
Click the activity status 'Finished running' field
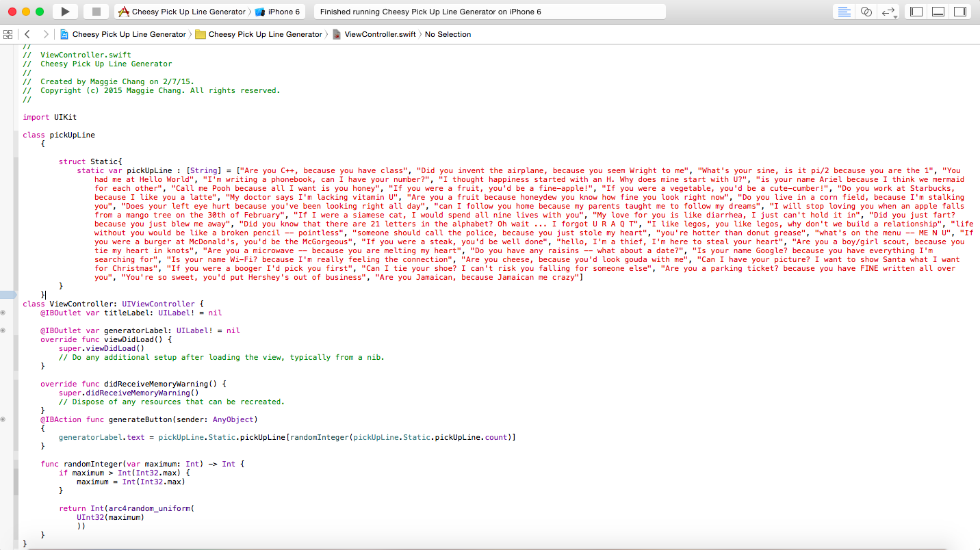489,12
